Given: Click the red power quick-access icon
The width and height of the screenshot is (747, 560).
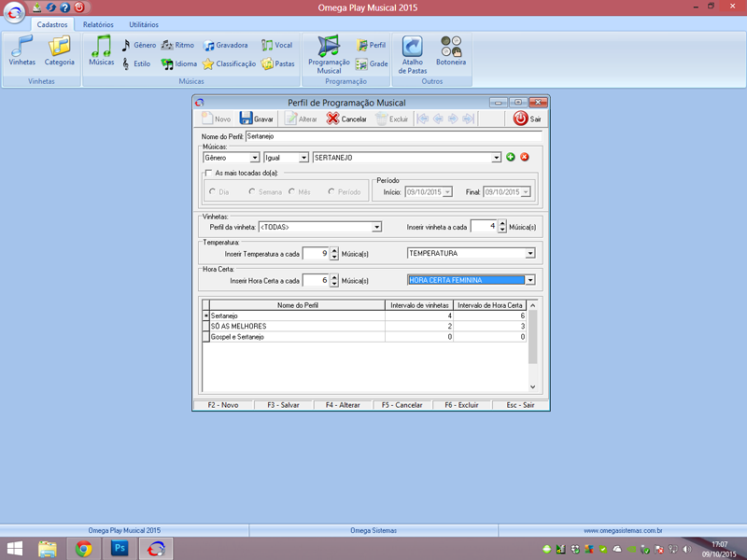Looking at the screenshot, I should point(79,7).
